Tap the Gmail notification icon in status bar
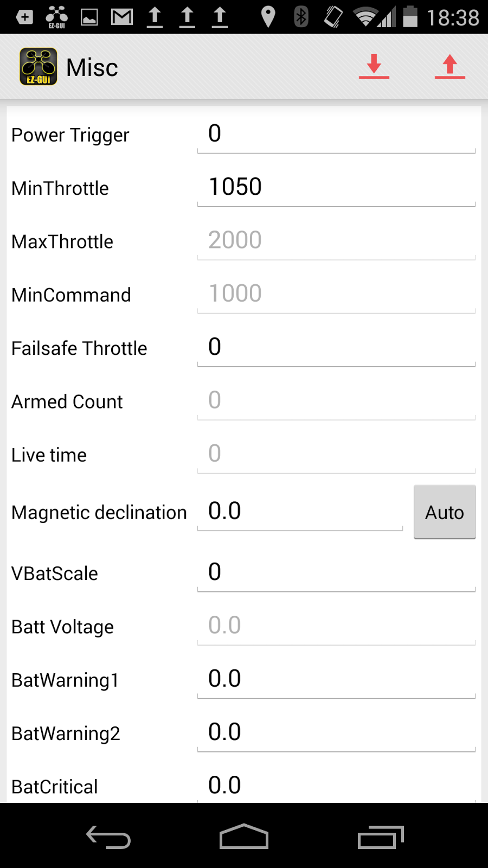Screen dimensions: 488x868 [122, 17]
